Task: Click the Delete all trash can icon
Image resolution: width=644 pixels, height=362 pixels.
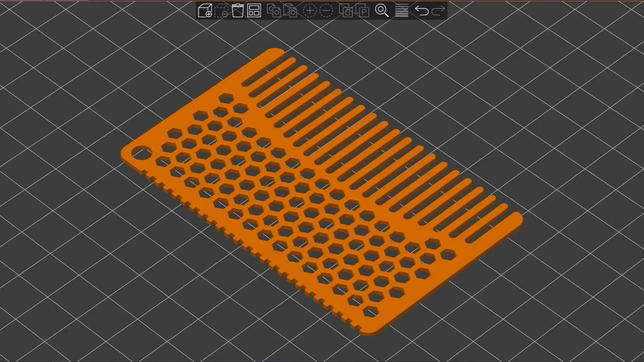Action: 238,11
